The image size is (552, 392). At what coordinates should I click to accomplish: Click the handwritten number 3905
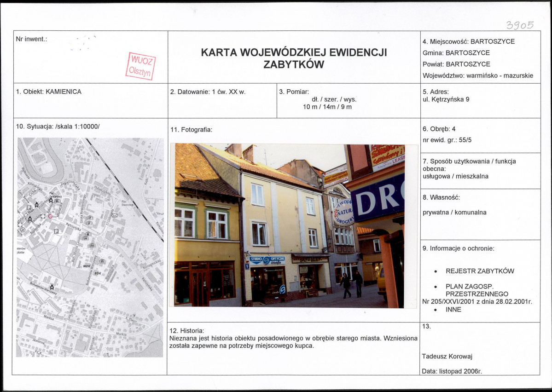[x=520, y=25]
